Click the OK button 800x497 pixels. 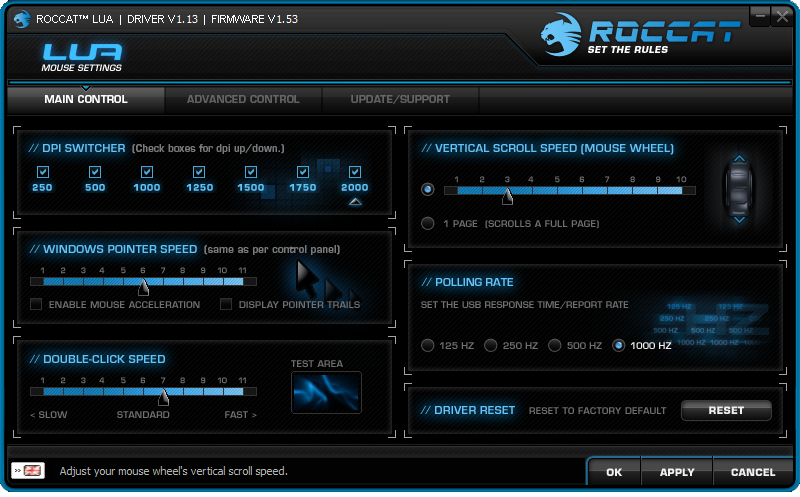coord(614,472)
